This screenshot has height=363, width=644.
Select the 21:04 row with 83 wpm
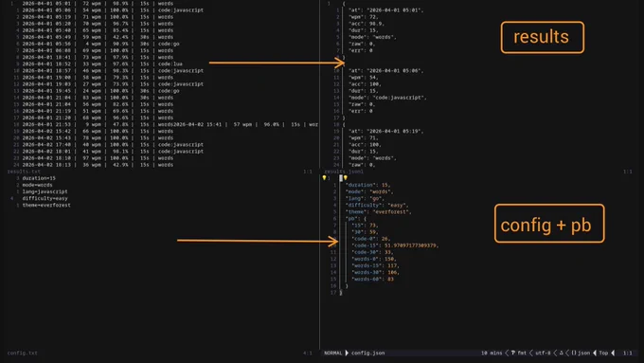(x=98, y=98)
